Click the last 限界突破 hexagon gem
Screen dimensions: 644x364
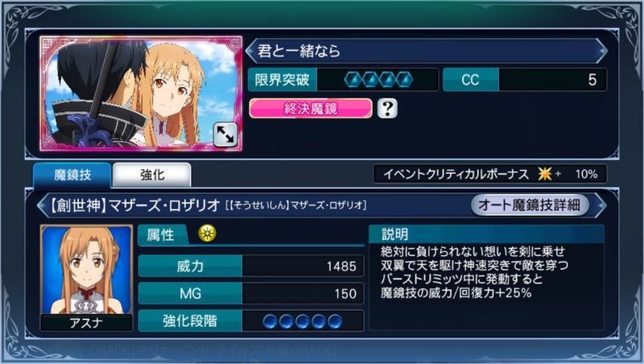pos(404,80)
